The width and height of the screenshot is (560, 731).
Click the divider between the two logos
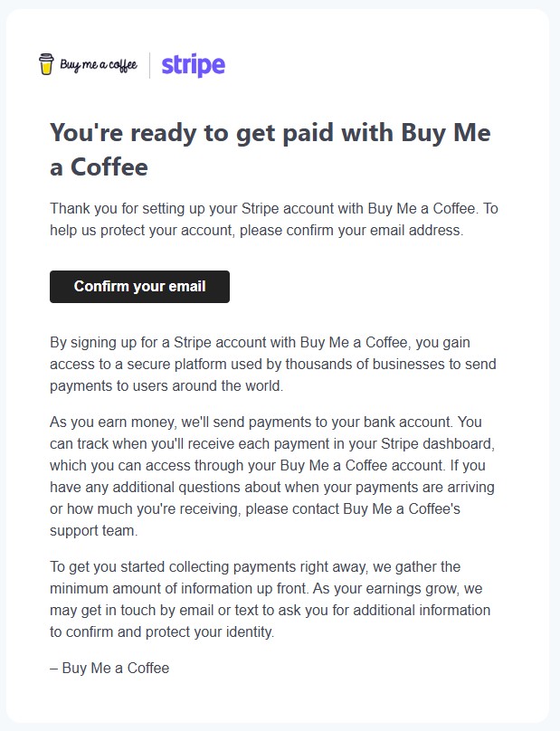149,64
